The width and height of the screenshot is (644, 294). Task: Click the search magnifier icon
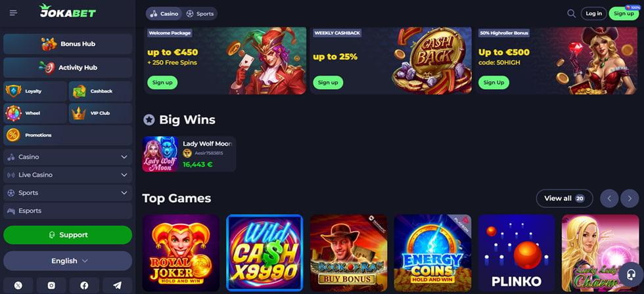tap(571, 14)
